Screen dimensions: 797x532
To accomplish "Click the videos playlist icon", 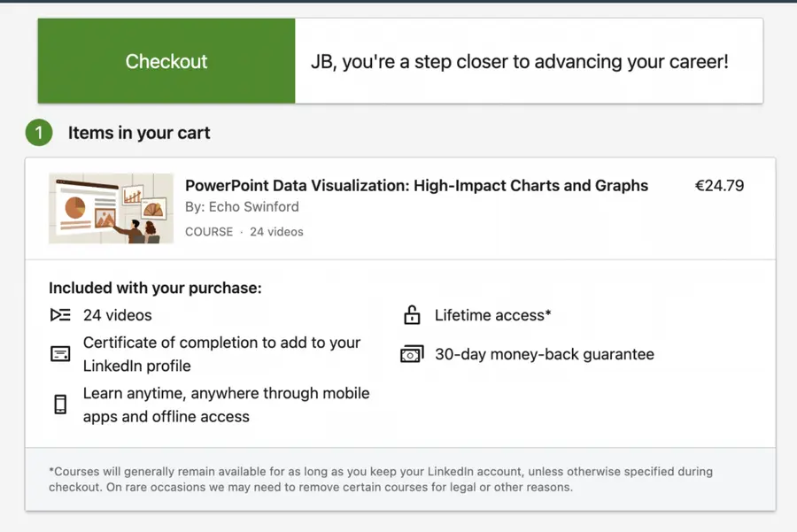I will pos(59,315).
